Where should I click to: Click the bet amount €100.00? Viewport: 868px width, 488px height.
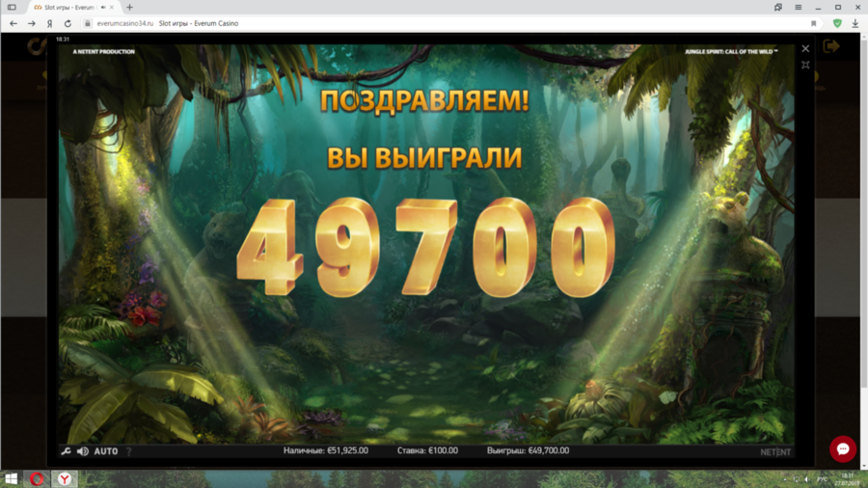click(427, 450)
